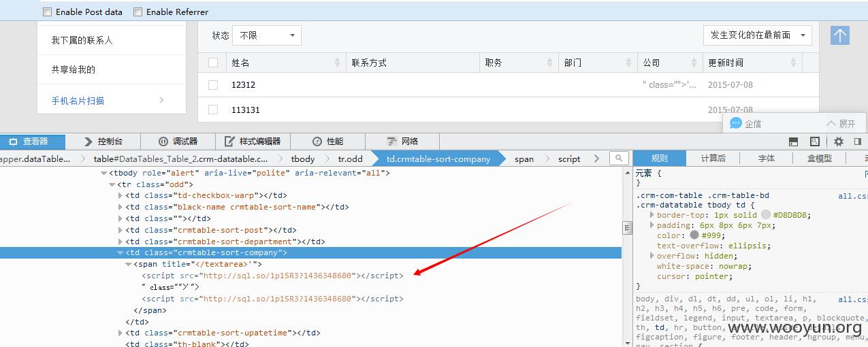The height and width of the screenshot is (347, 868).
Task: Open devtools settings gear
Action: pyautogui.click(x=839, y=142)
